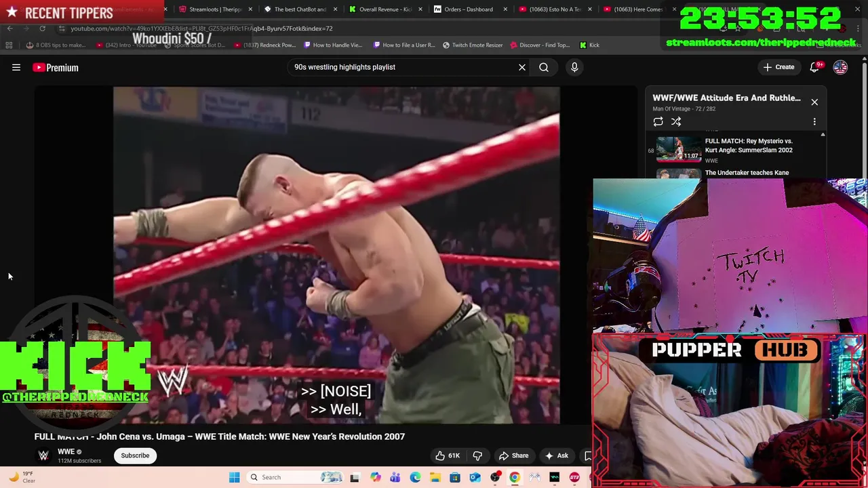
Task: Open Rey Mysterio vs. Kurt Angle thumbnail
Action: point(679,149)
